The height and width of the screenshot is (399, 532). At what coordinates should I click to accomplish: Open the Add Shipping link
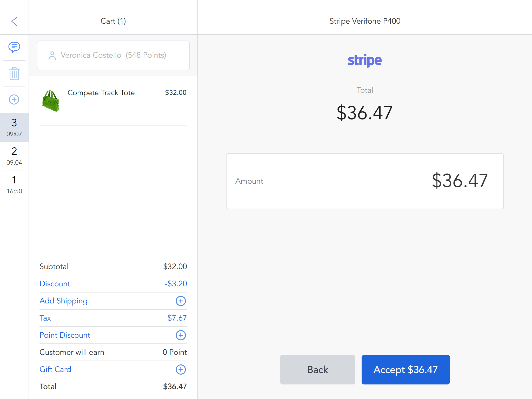pyautogui.click(x=63, y=301)
